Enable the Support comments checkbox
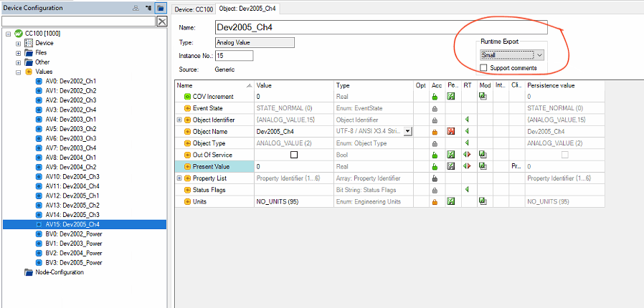644x308 pixels. [x=483, y=68]
